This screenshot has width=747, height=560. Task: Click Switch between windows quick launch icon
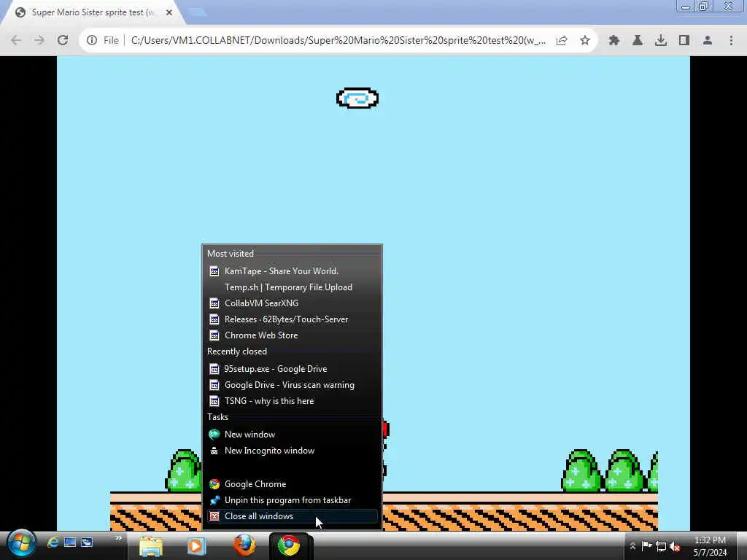[x=87, y=542]
